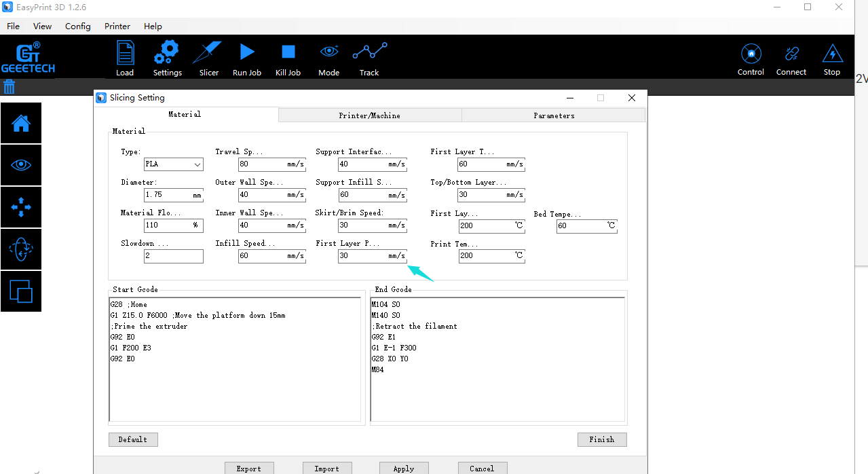Click the trash delete icon

(x=10, y=86)
